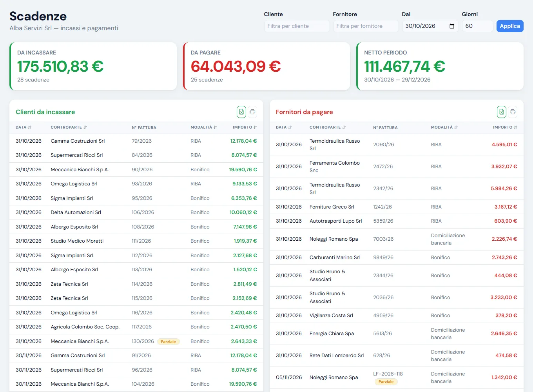The width and height of the screenshot is (533, 392).
Task: Click the Parziale badge under LF-2026-118
Action: [386, 382]
